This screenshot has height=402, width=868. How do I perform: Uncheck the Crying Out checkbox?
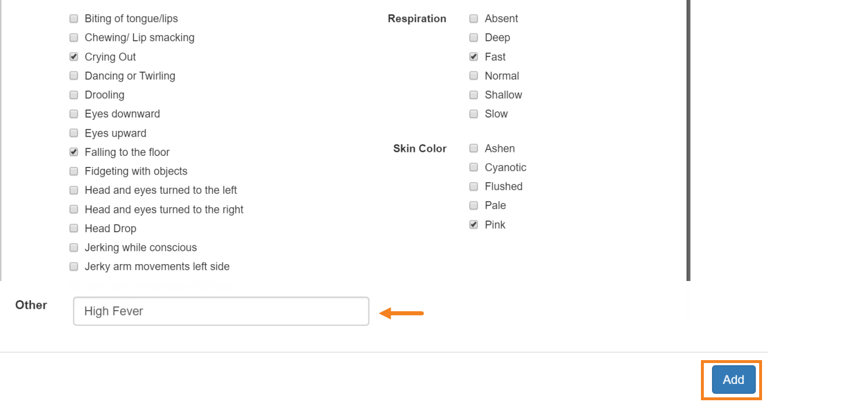pyautogui.click(x=74, y=57)
